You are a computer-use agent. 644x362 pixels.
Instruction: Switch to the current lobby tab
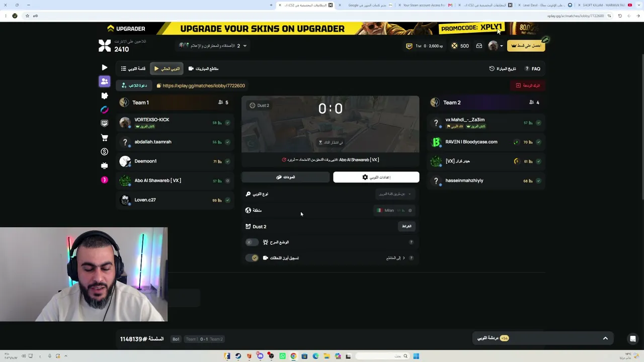point(167,69)
